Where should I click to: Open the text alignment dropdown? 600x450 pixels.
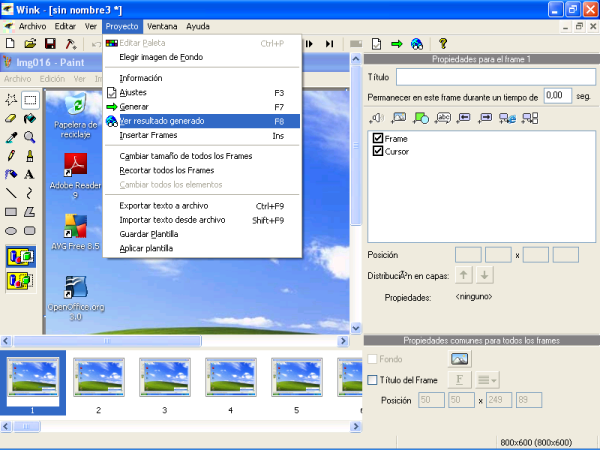coord(488,380)
